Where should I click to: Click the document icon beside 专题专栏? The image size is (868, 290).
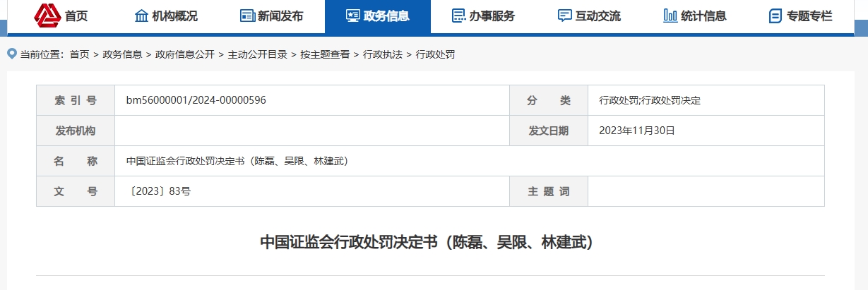click(x=775, y=16)
